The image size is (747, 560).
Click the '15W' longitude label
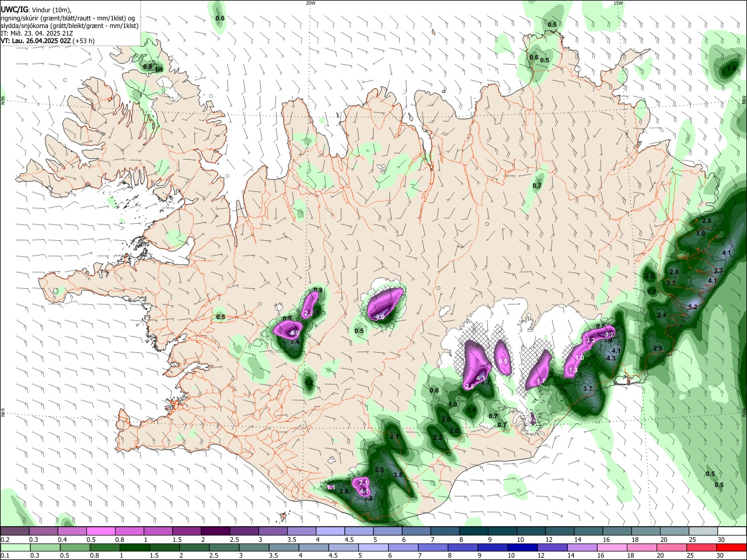coord(618,3)
